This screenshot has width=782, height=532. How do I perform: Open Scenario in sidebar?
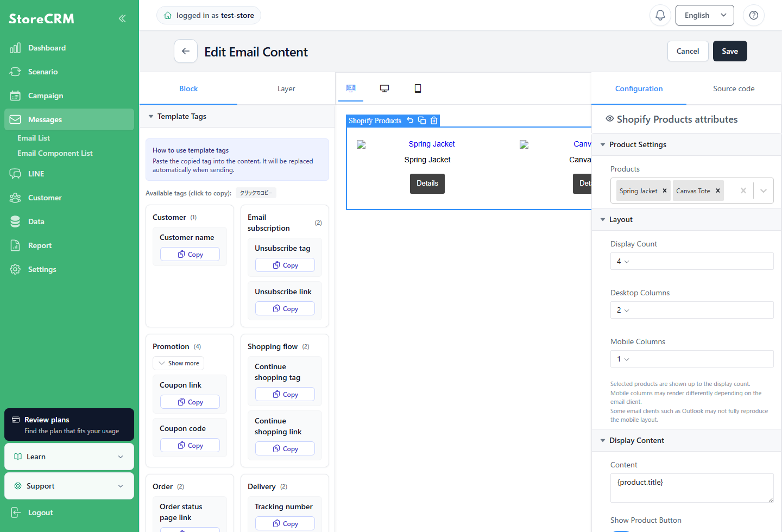69,72
